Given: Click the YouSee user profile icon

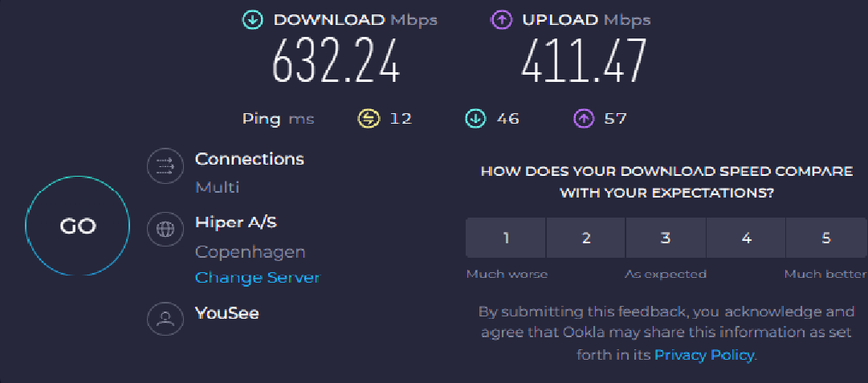Looking at the screenshot, I should click(x=165, y=318).
